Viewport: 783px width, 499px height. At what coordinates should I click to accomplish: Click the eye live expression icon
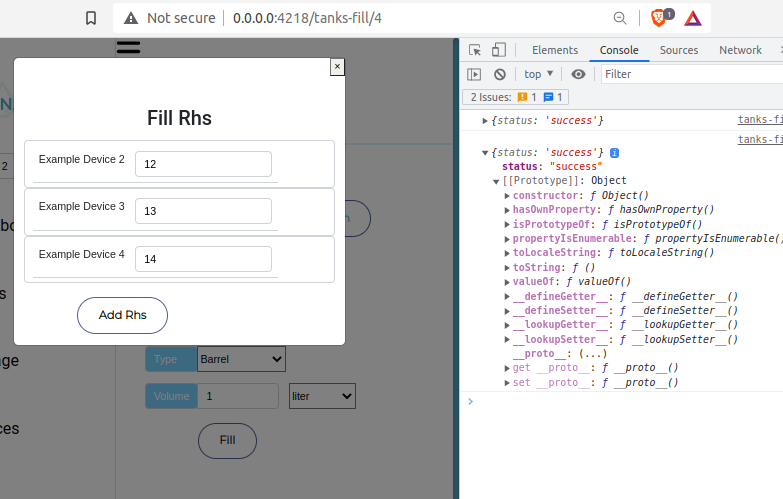tap(578, 74)
